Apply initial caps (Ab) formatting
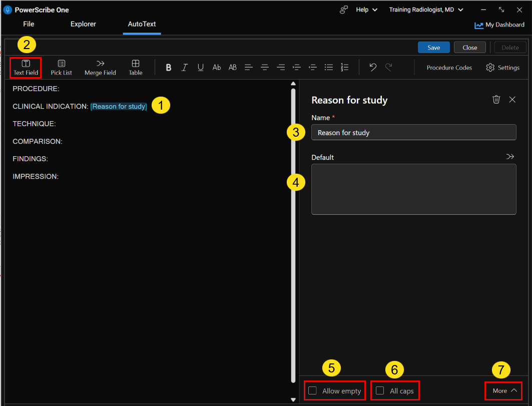Image resolution: width=532 pixels, height=406 pixels. click(x=217, y=68)
